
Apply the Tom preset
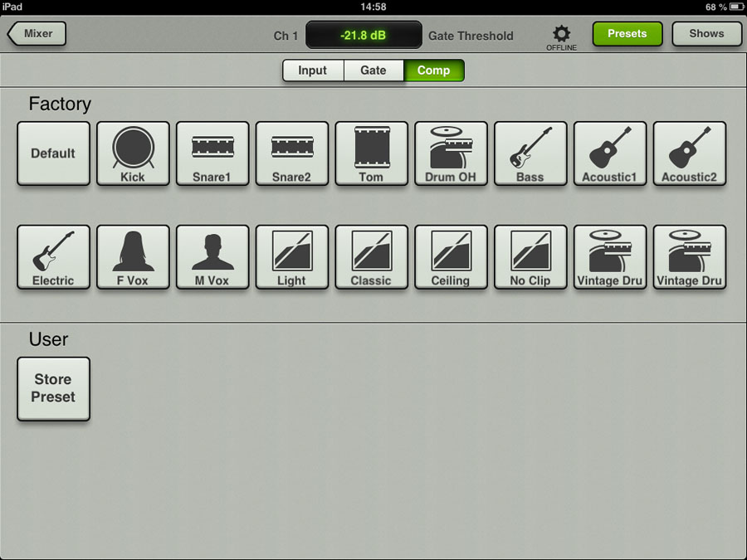pos(372,153)
